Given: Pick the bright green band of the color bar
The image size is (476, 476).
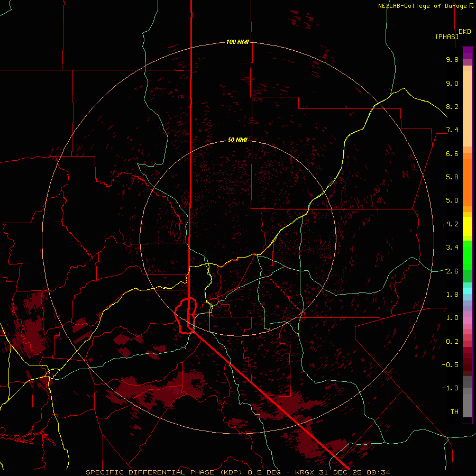Looking at the screenshot, I should click(467, 255).
